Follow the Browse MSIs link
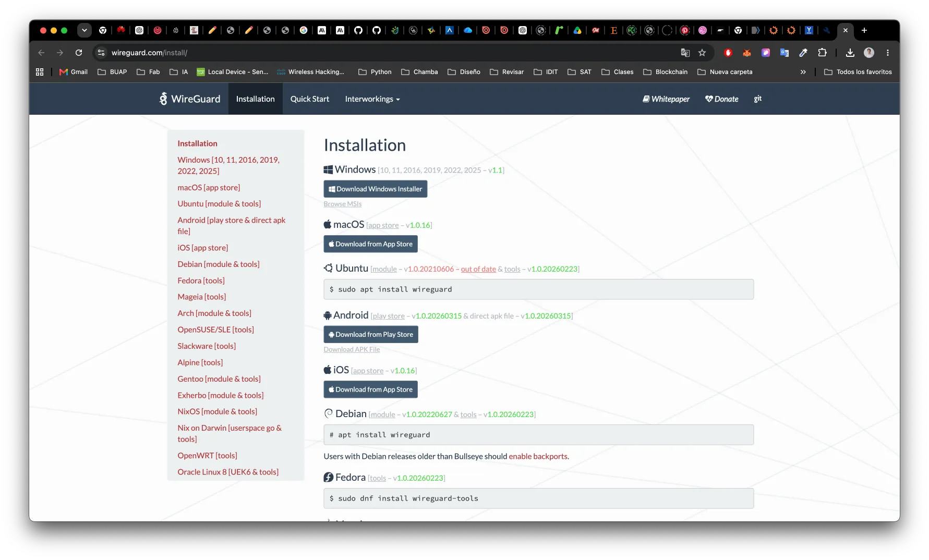Screen dimensions: 929x560 click(x=343, y=204)
